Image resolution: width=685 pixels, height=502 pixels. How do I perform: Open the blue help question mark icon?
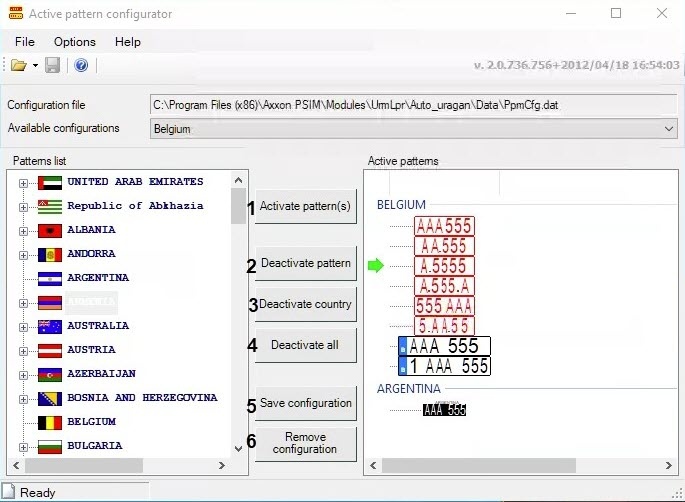coord(81,66)
